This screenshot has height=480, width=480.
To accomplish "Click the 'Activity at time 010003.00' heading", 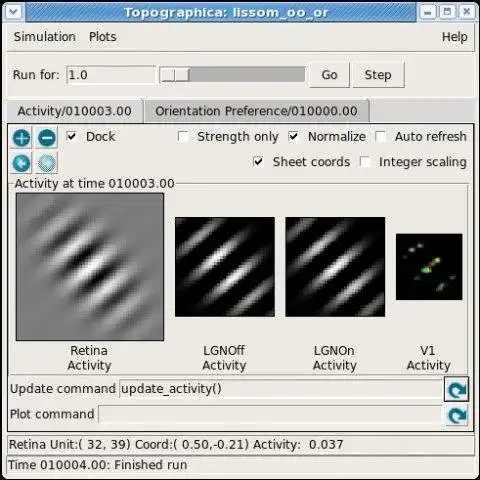I will pyautogui.click(x=95, y=184).
